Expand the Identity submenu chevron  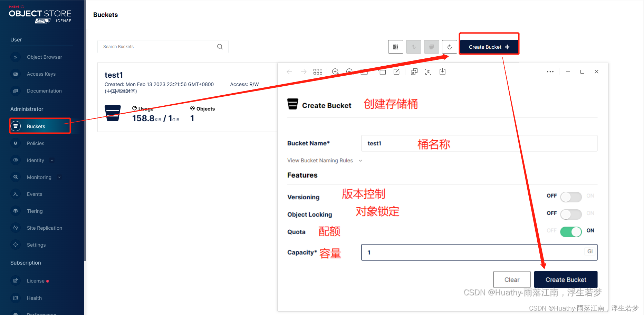point(52,160)
